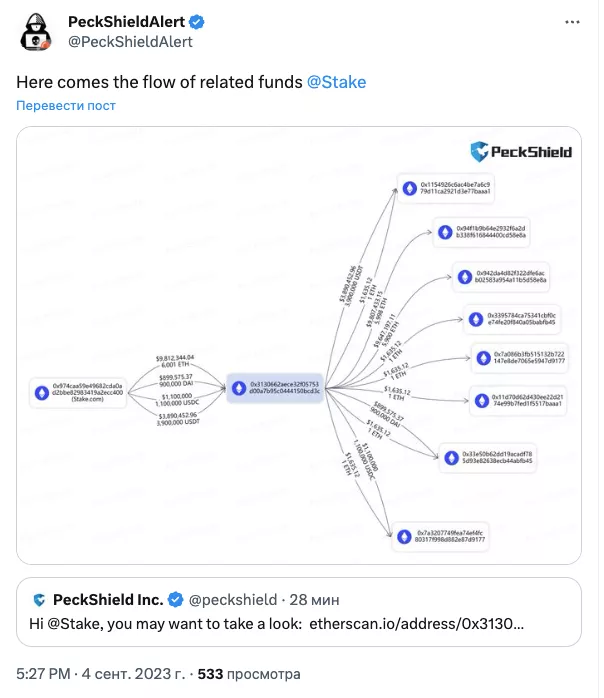Click verified badge next to PeckShield Inc.
The image size is (604, 698).
pos(176,600)
